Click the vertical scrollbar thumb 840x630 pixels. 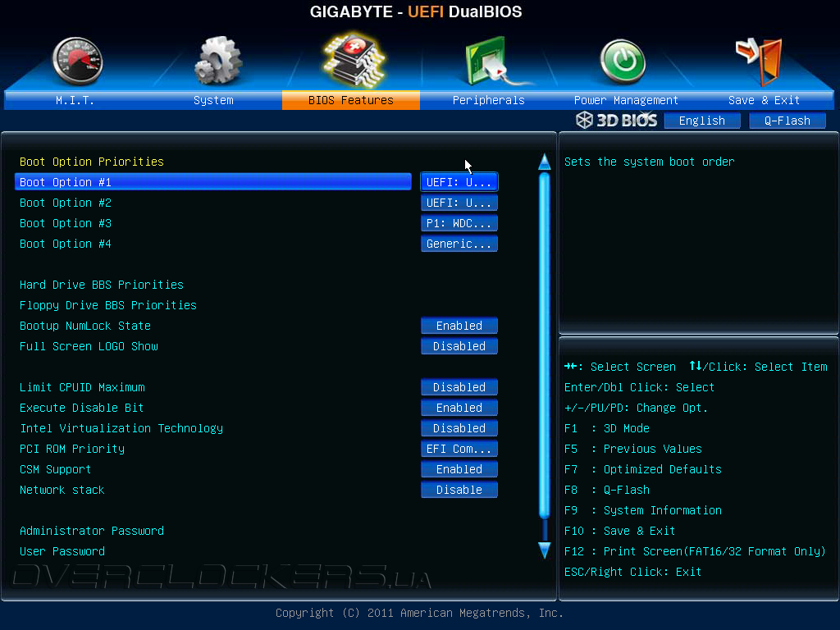(545, 346)
